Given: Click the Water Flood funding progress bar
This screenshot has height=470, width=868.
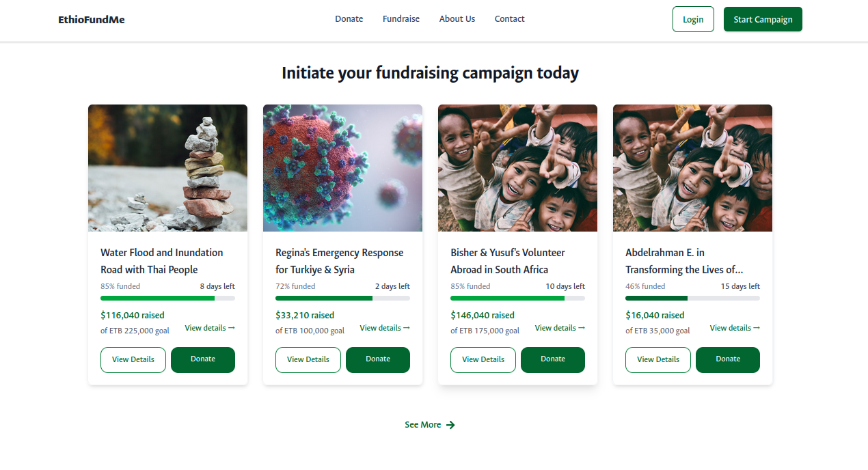Looking at the screenshot, I should [167, 298].
